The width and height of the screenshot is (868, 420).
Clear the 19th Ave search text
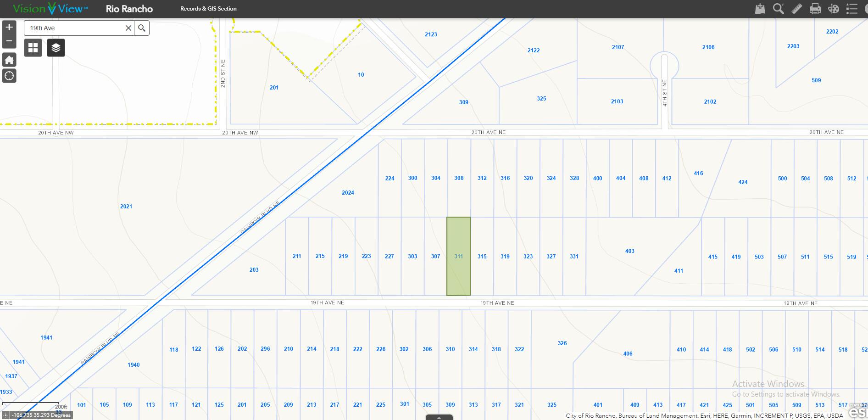pos(128,28)
